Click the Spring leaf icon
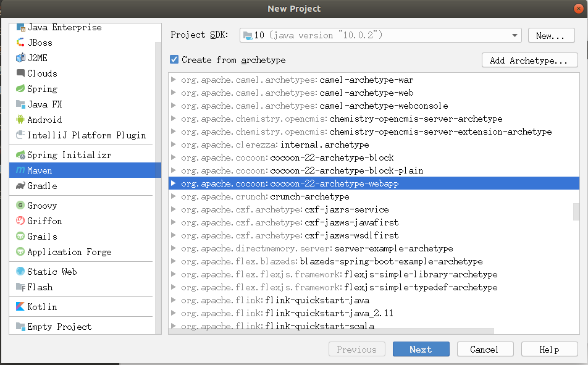This screenshot has width=588, height=365. click(21, 89)
